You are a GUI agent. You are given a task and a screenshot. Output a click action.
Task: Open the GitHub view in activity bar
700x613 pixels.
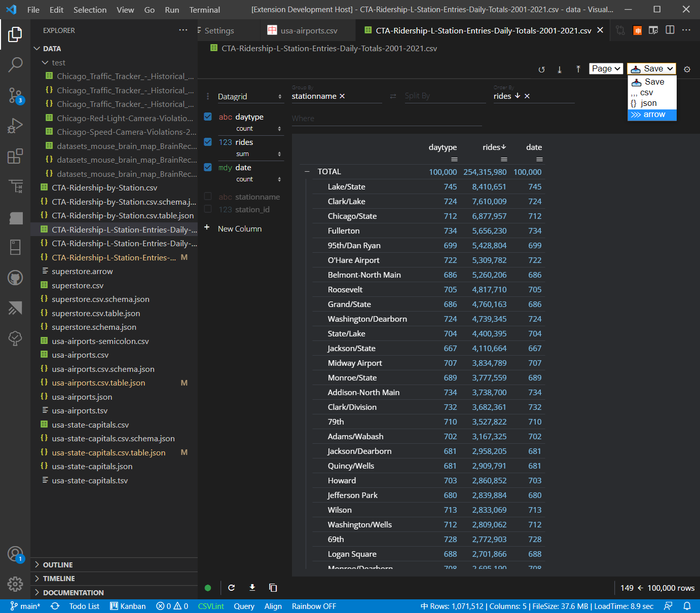pos(15,278)
